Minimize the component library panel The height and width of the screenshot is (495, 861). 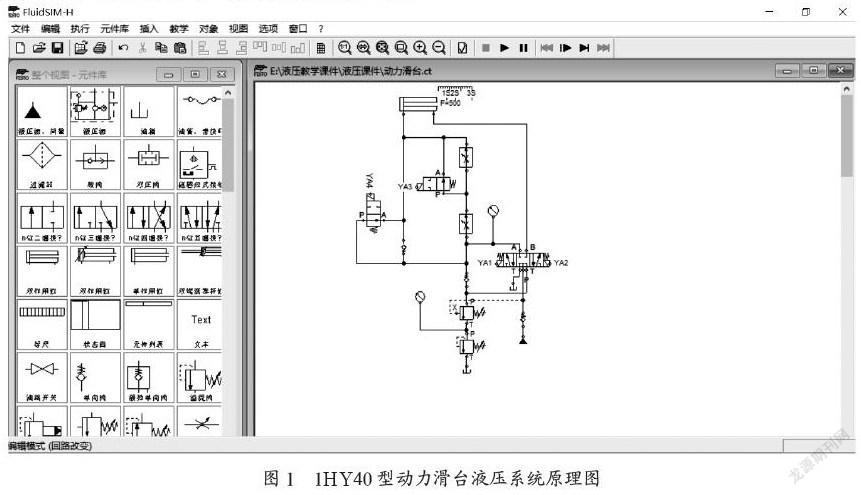169,74
